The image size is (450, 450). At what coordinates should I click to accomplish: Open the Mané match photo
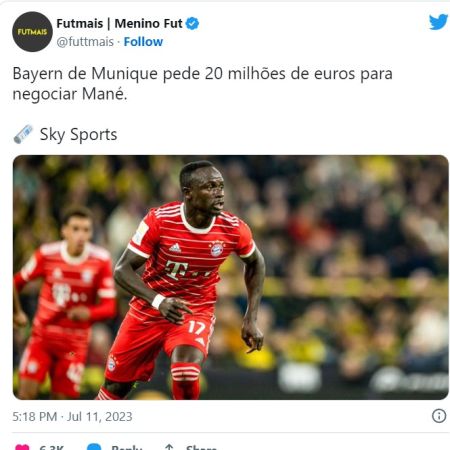click(x=231, y=277)
